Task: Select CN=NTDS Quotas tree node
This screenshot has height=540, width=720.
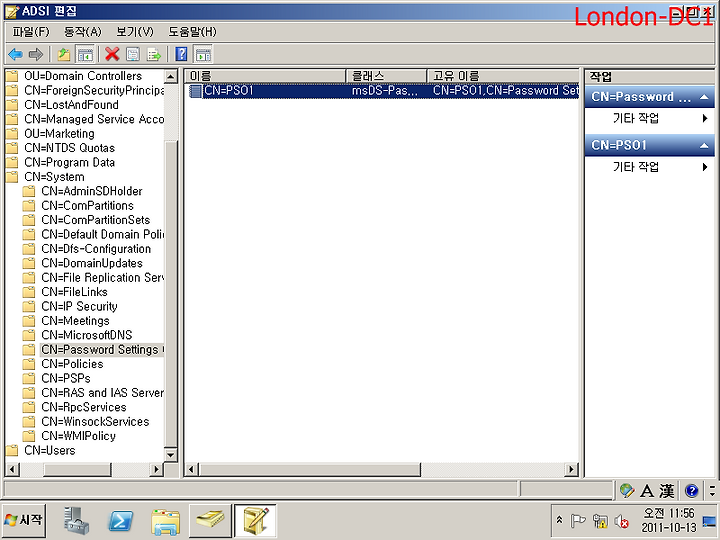Action: tap(69, 148)
